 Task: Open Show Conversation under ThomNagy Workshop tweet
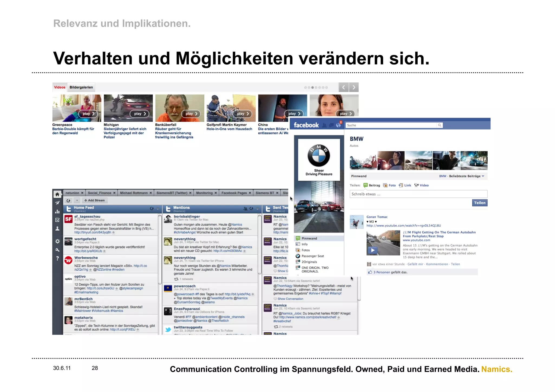290,299
